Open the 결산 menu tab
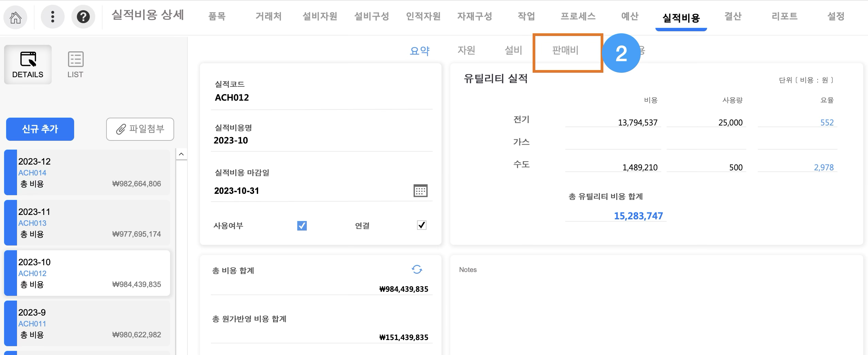This screenshot has width=868, height=355. [x=733, y=16]
